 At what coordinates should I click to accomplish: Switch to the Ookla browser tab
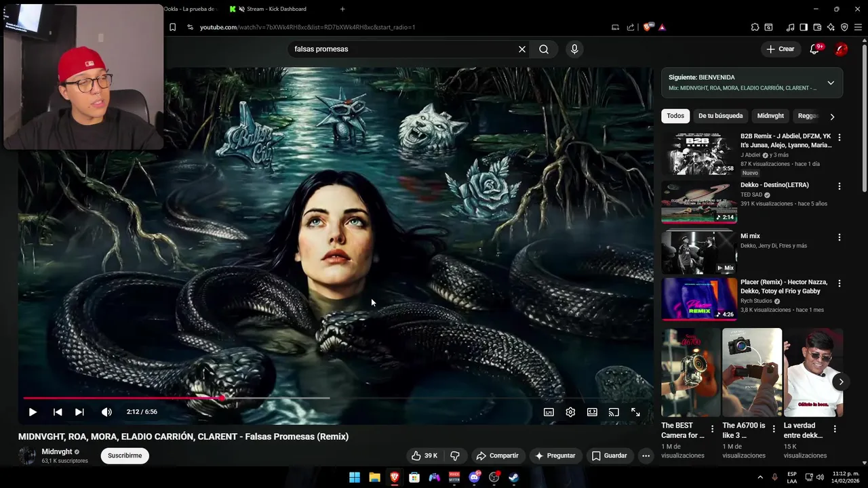[189, 9]
